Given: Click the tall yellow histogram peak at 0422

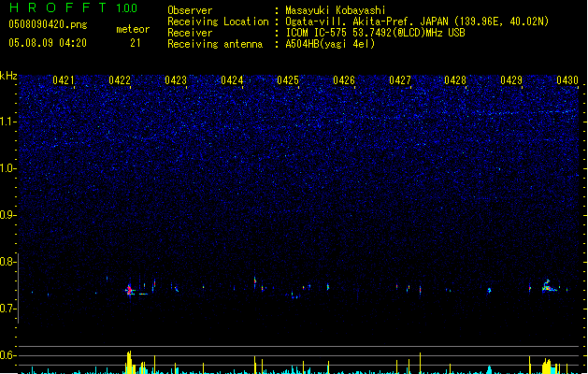Looking at the screenshot, I should [x=129, y=362].
